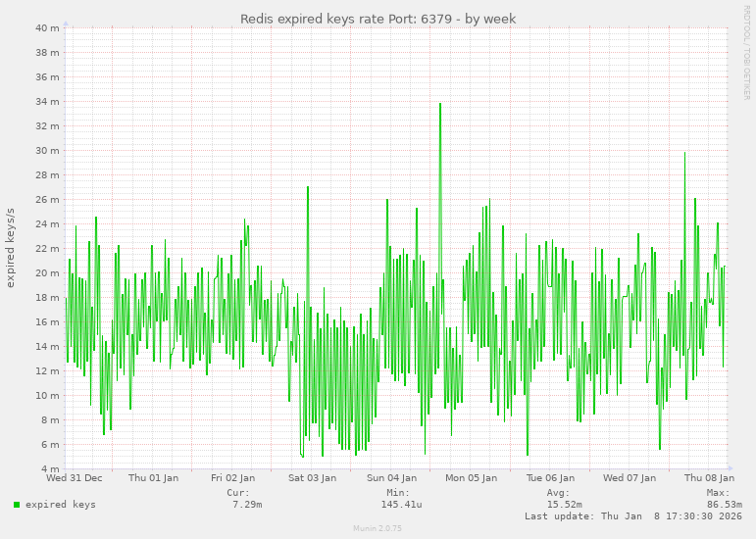Viewport: 756px width, 539px height.
Task: Select the '34 m' y-axis value
Action: coord(47,102)
